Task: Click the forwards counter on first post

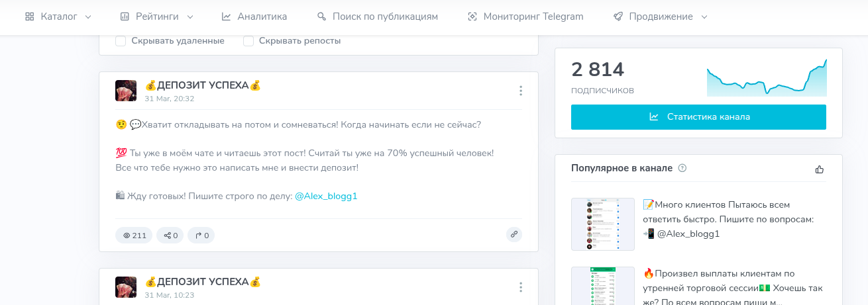Action: click(201, 236)
